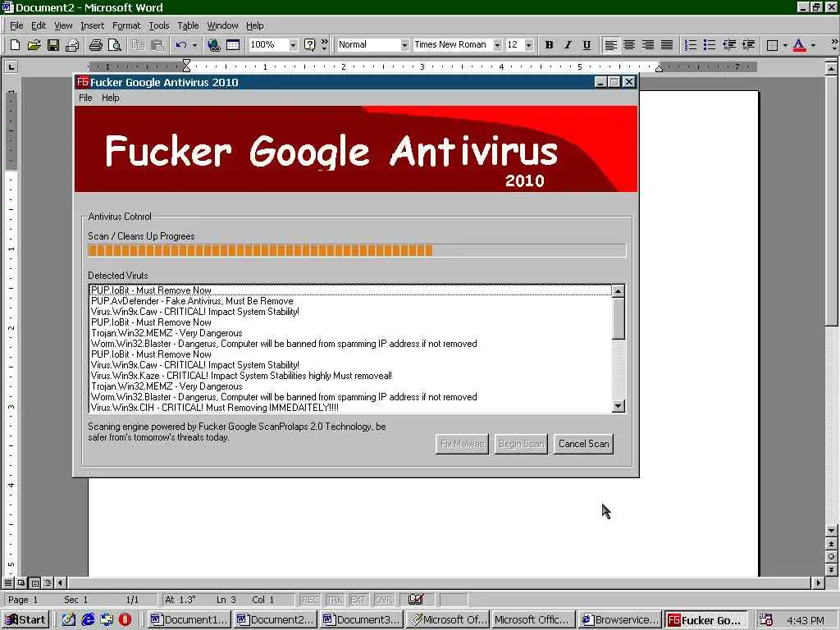This screenshot has height=630, width=840.
Task: Justify the text in Word
Action: tap(667, 45)
